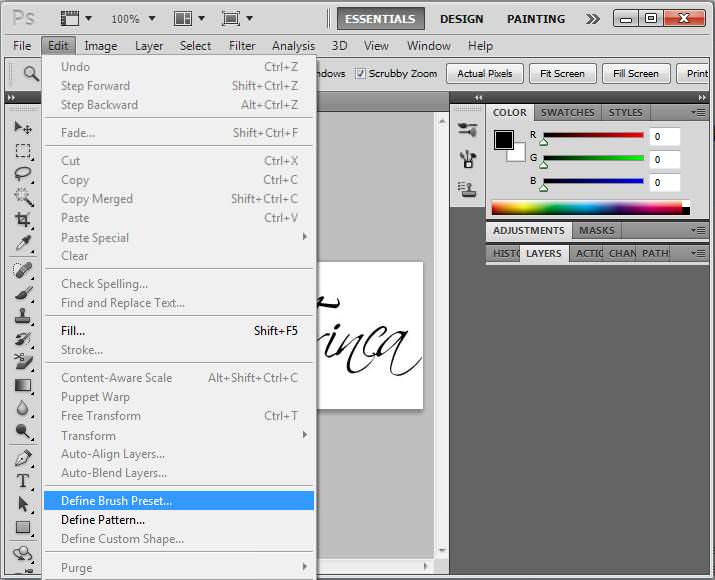715x580 pixels.
Task: Show more workspaces via double chevron
Action: click(592, 19)
